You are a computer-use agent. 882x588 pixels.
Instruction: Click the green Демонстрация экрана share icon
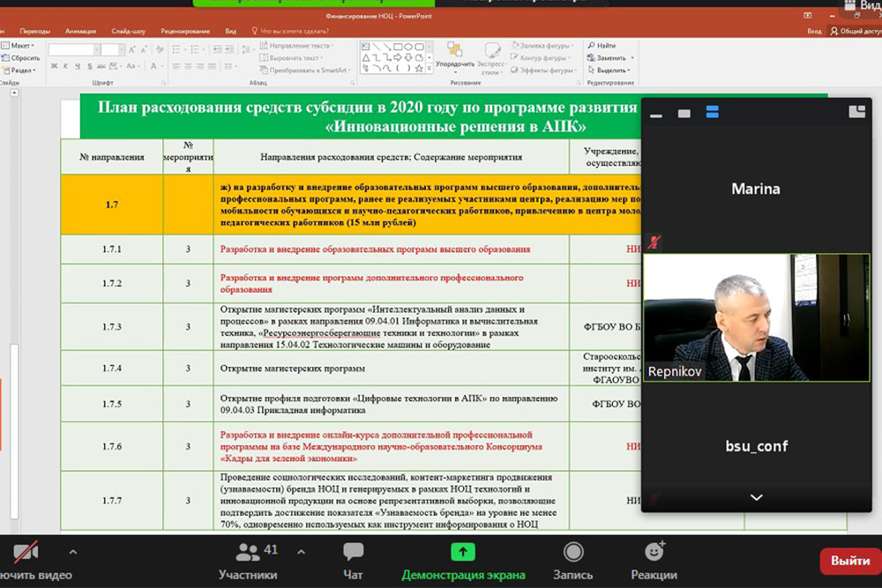pyautogui.click(x=463, y=553)
